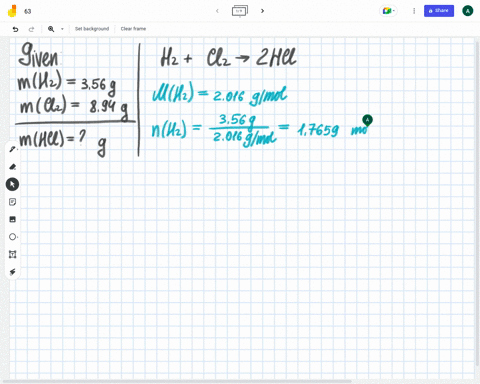Click Clear frame button
This screenshot has height=384, width=480.
pos(133,29)
